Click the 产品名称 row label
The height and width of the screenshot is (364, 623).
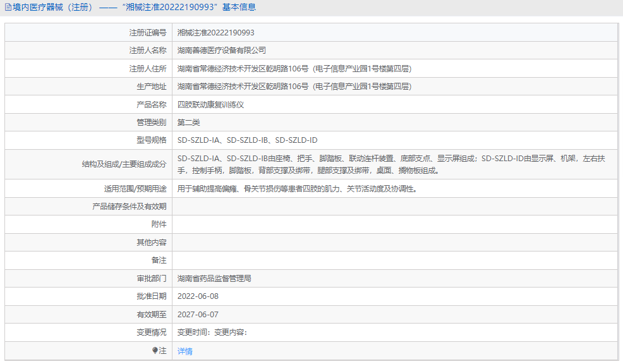pos(152,104)
